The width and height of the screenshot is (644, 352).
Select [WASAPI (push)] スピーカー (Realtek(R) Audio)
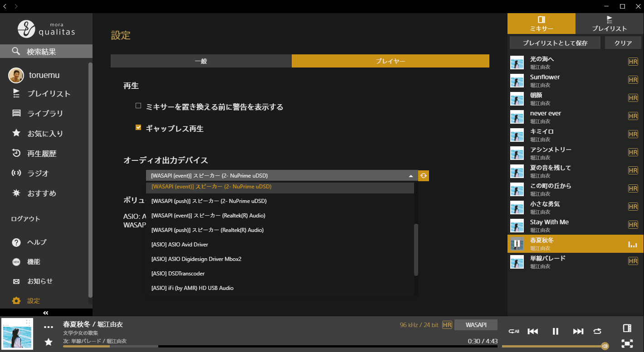tap(280, 230)
